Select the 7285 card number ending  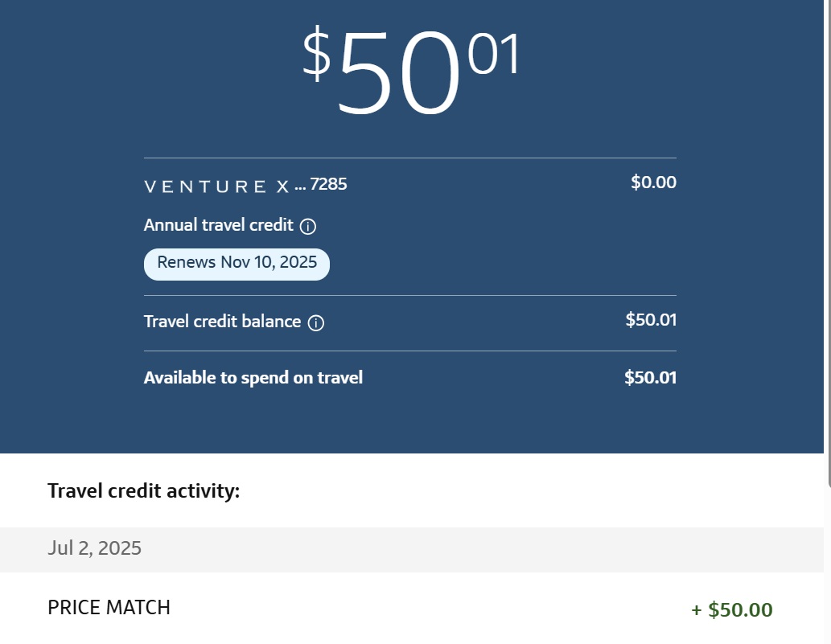point(328,184)
